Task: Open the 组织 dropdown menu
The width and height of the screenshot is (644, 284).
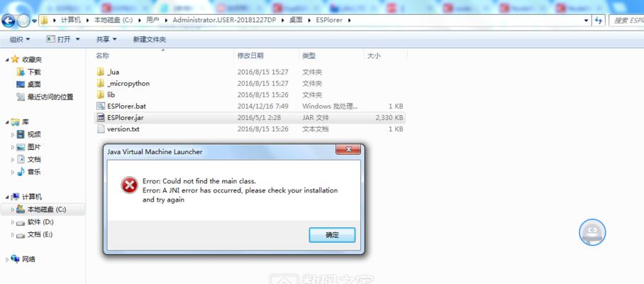Action: 19,40
